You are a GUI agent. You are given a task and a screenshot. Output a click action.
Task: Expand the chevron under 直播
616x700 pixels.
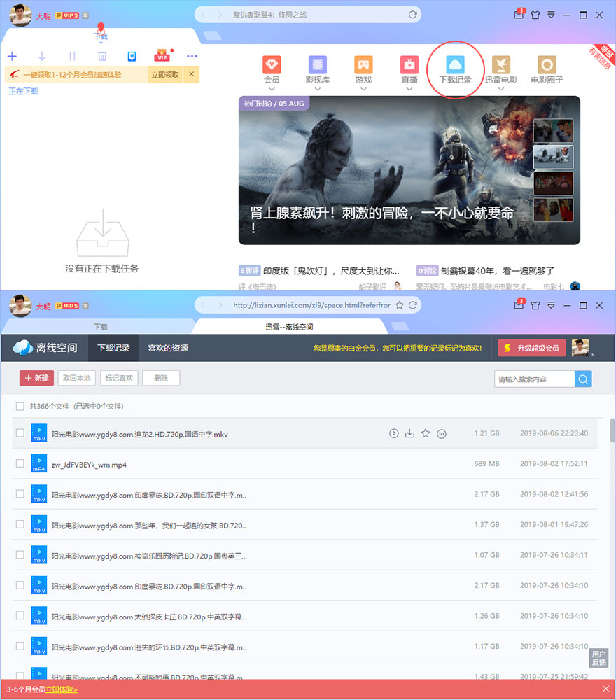(x=409, y=89)
